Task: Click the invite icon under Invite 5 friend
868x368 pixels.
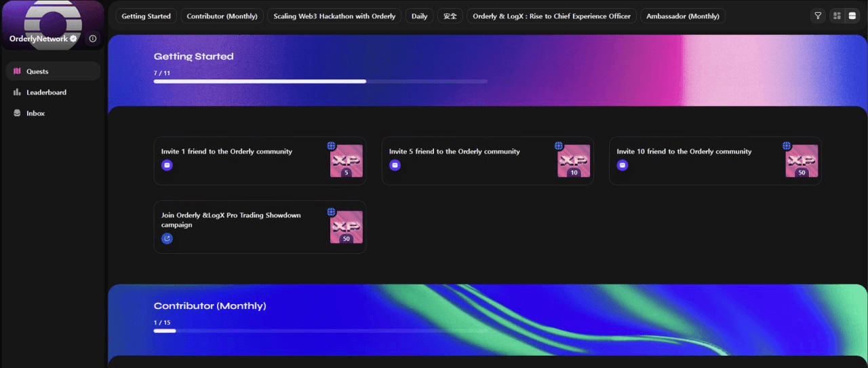Action: 395,165
